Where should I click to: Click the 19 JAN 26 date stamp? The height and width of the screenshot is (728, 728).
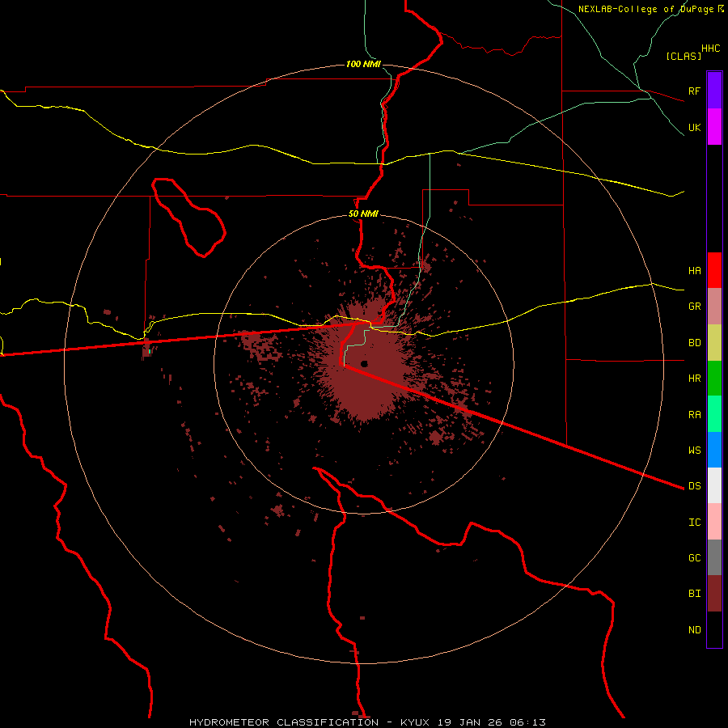(470, 722)
